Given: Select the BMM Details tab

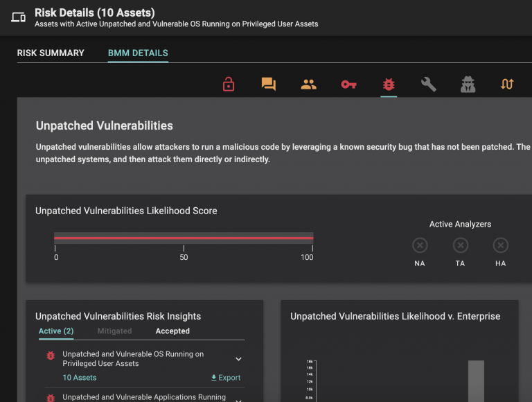Looking at the screenshot, I should point(138,53).
